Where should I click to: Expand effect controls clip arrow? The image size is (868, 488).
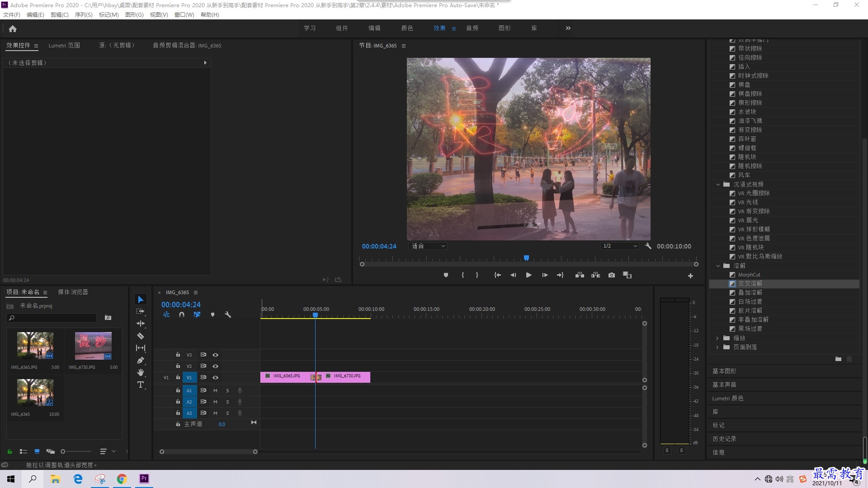click(x=205, y=63)
